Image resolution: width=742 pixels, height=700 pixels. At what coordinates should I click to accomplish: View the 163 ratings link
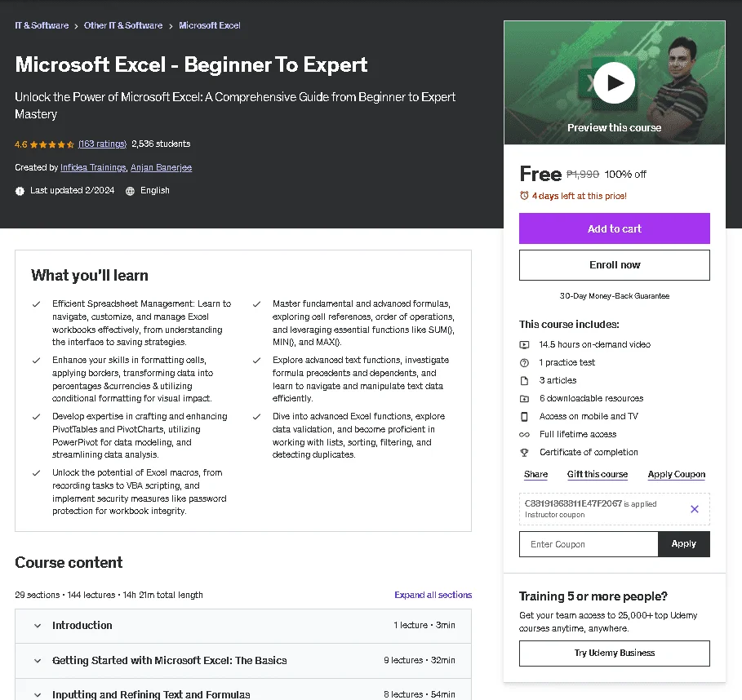coord(102,144)
